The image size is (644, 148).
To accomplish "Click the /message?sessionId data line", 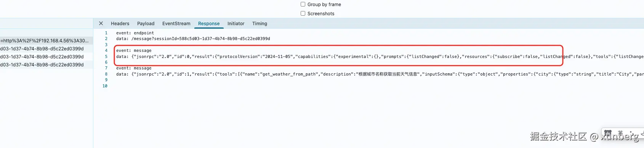I will 193,39.
